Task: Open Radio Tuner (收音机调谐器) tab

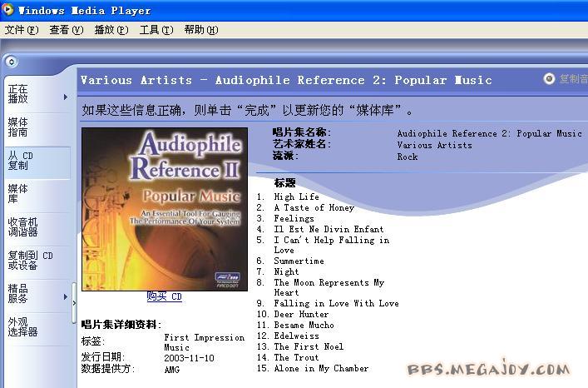Action: click(37, 227)
